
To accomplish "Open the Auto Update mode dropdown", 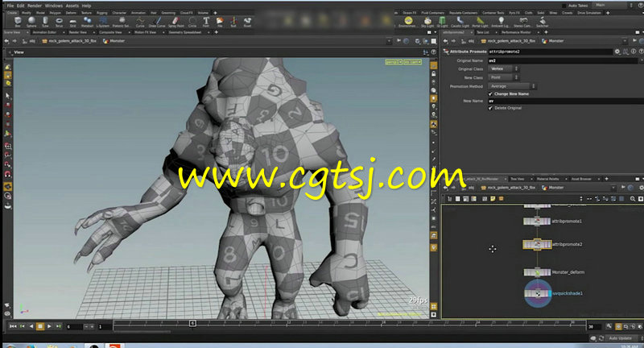I will tap(622, 338).
